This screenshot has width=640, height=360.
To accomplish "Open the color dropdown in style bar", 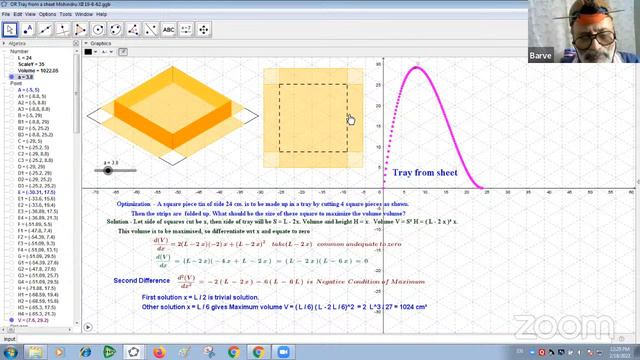I will (x=96, y=52).
